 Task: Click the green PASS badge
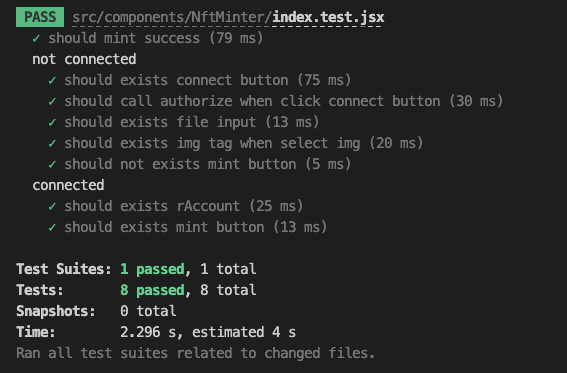pyautogui.click(x=40, y=17)
